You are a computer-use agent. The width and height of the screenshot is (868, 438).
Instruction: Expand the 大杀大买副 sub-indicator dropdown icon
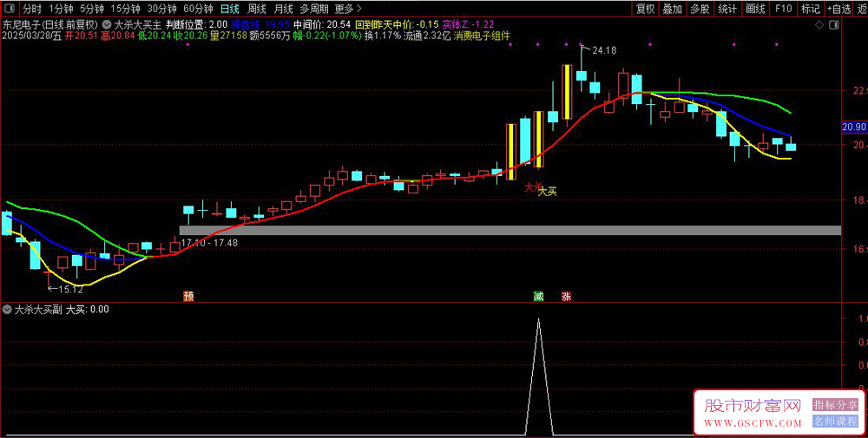click(x=7, y=309)
